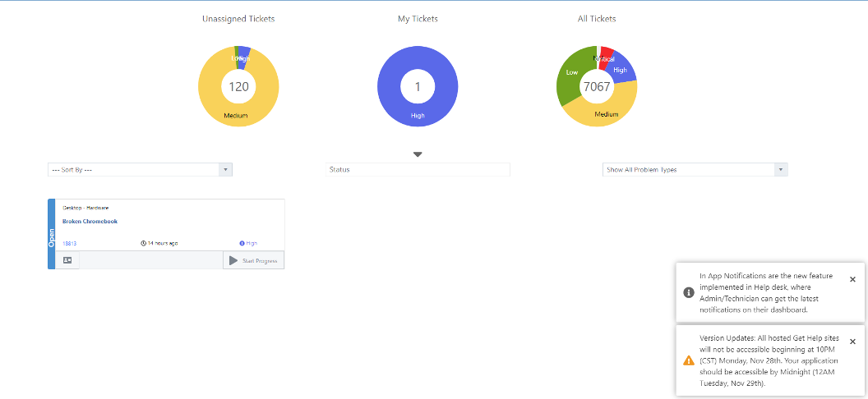This screenshot has width=868, height=399.
Task: Close the Version Updates notification
Action: point(852,342)
